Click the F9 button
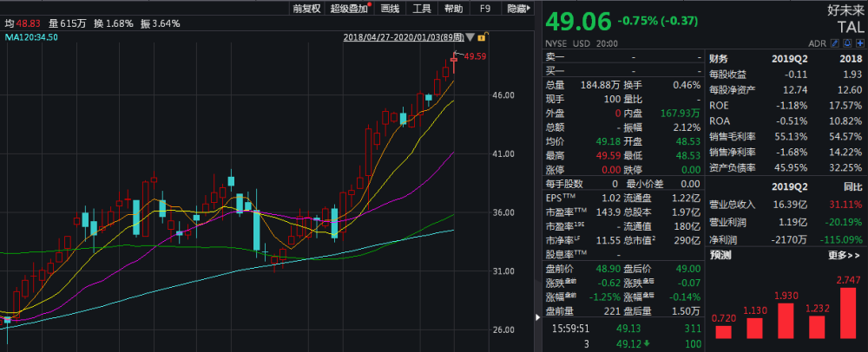868x352 pixels. click(x=485, y=9)
